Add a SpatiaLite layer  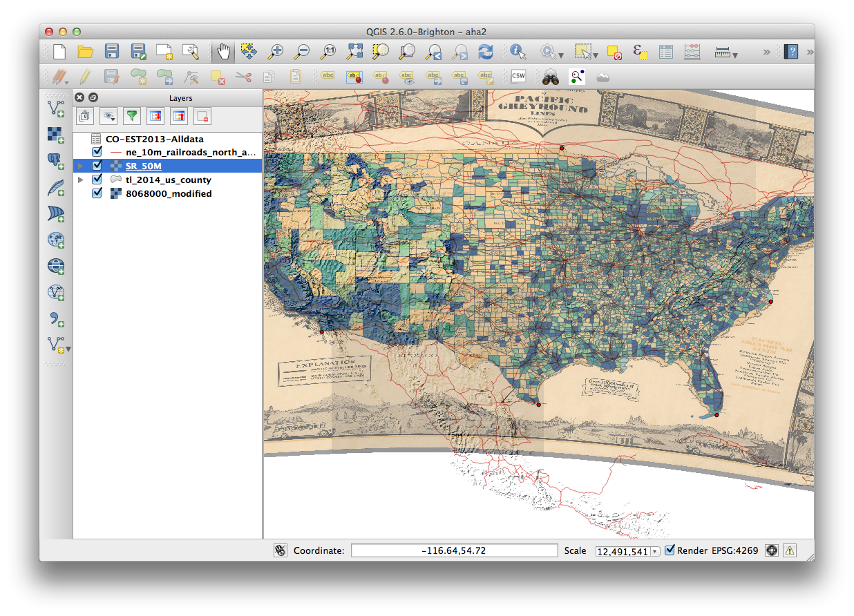[x=56, y=187]
